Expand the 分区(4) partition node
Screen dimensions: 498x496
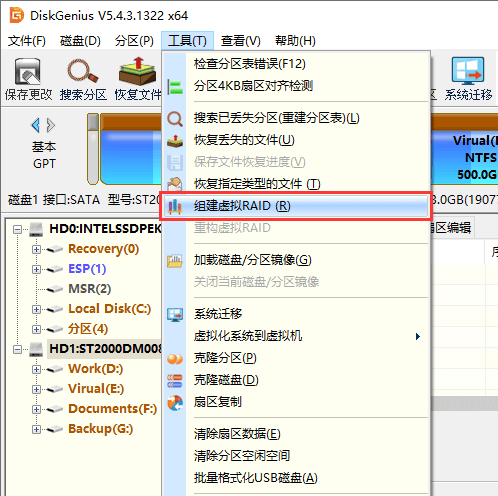tap(36, 329)
